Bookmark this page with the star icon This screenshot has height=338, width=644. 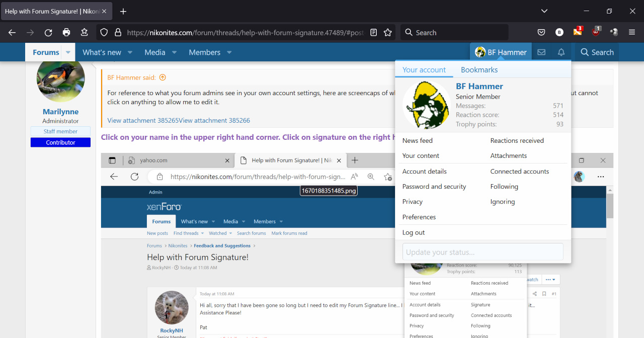pos(387,33)
